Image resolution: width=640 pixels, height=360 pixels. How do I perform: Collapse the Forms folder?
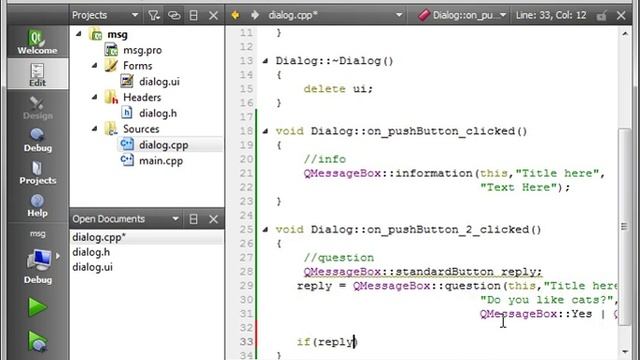coord(95,65)
